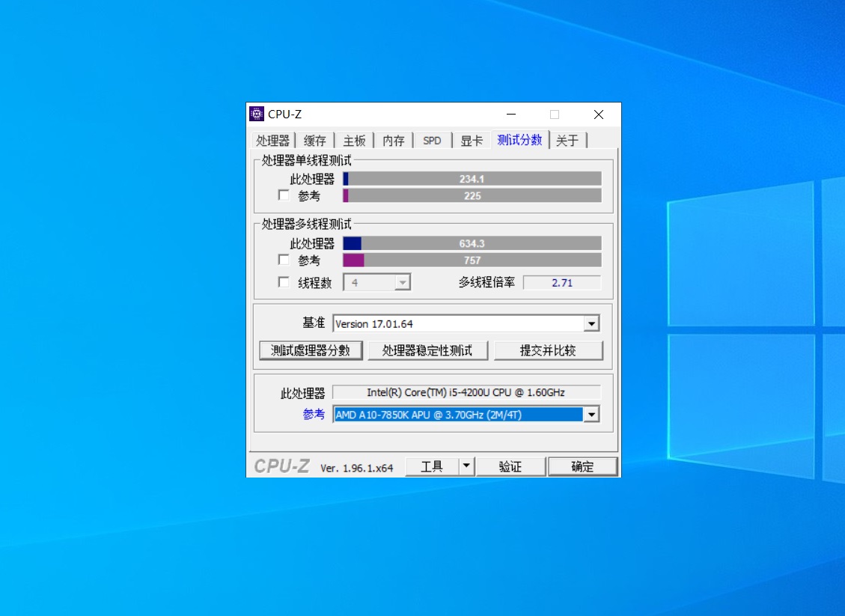845x616 pixels.
Task: Minimize the CPU-Z window
Action: click(x=511, y=115)
